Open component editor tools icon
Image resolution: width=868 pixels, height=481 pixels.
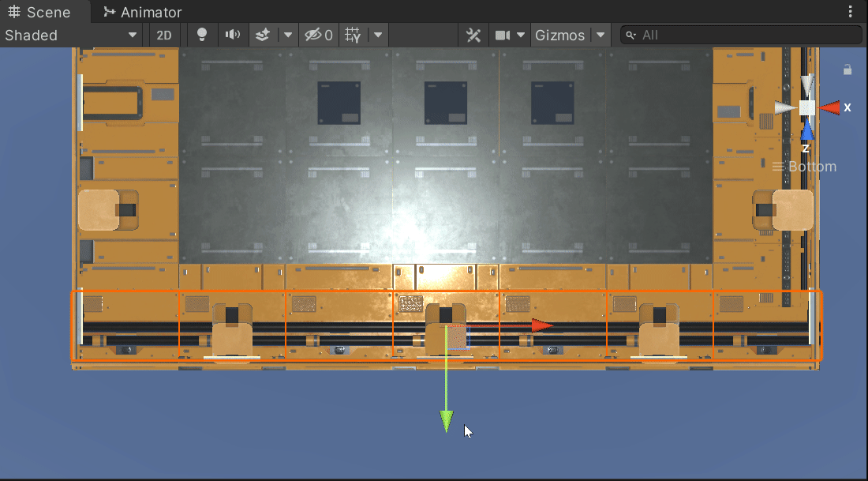[473, 35]
